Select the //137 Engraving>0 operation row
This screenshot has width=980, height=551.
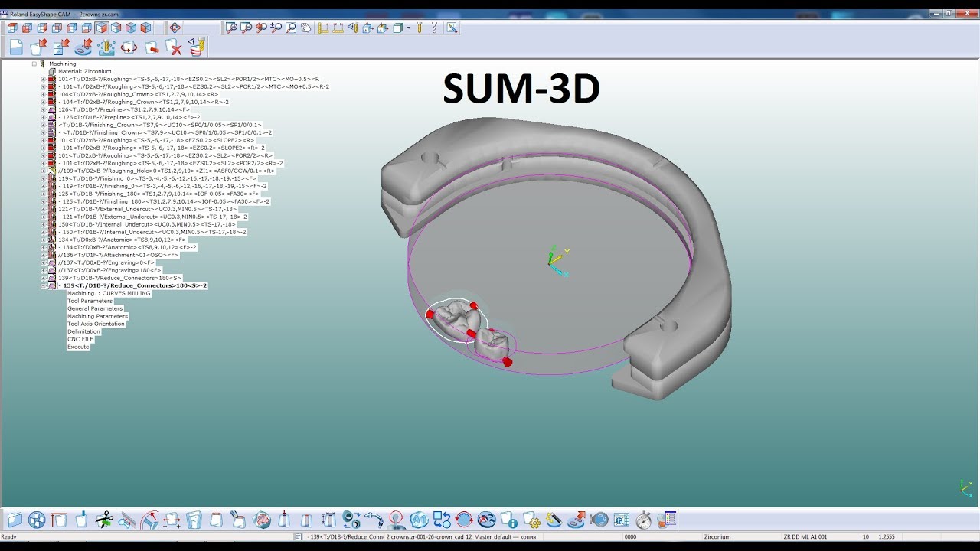pyautogui.click(x=106, y=262)
